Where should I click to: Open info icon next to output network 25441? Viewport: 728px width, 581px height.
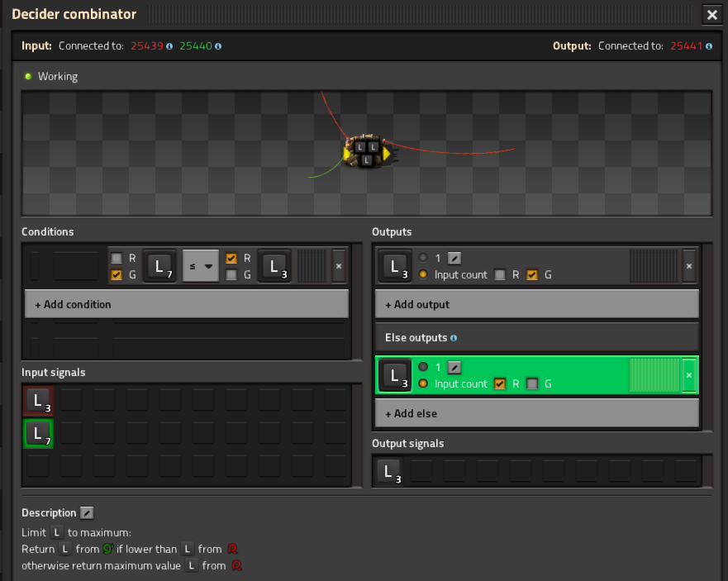tap(708, 46)
